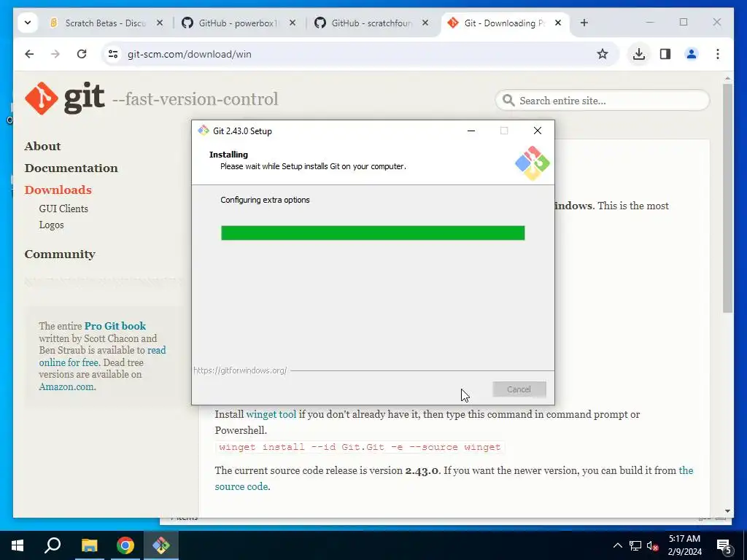Image resolution: width=747 pixels, height=560 pixels.
Task: Open a new browser tab
Action: click(584, 23)
